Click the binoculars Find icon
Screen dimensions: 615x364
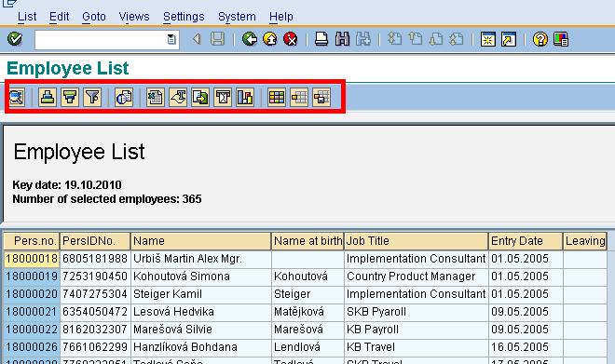(x=342, y=39)
